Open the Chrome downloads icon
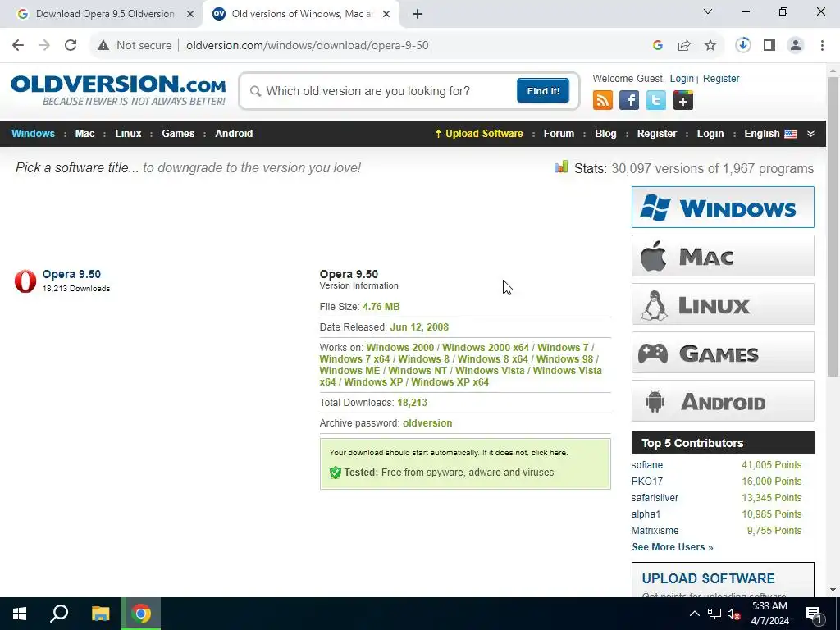 coord(743,46)
